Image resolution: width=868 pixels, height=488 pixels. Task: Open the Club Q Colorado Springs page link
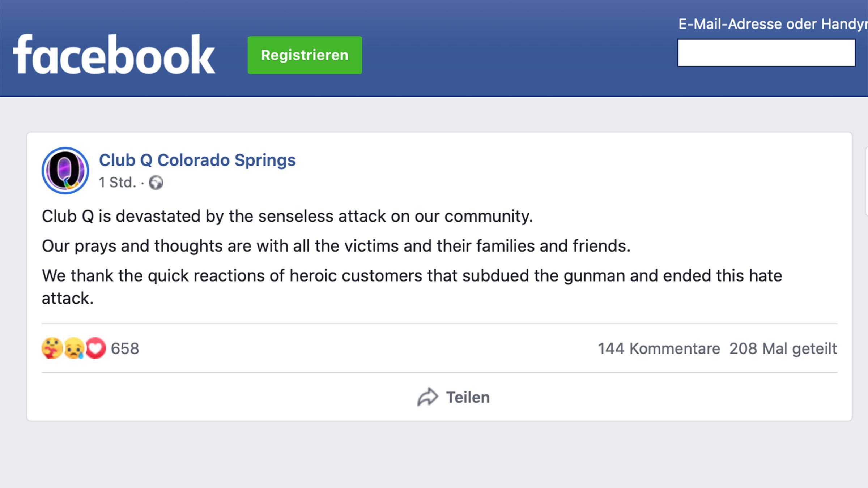pos(197,160)
